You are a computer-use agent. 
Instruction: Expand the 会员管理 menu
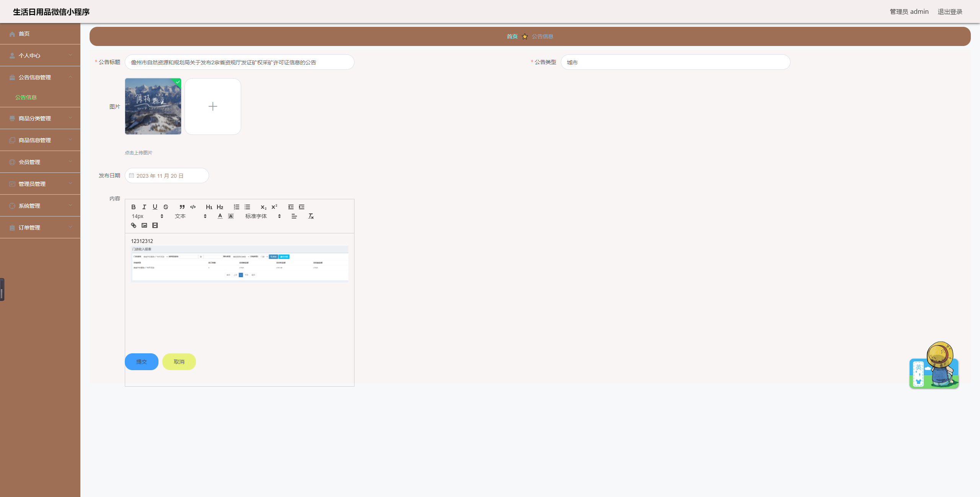pos(40,162)
